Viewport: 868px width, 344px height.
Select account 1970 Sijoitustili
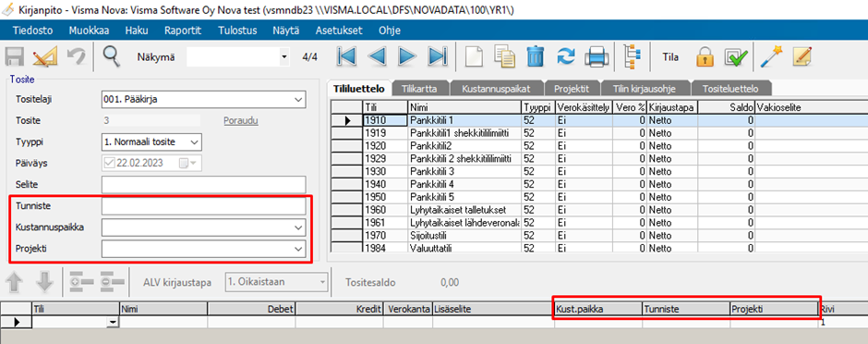click(599, 236)
